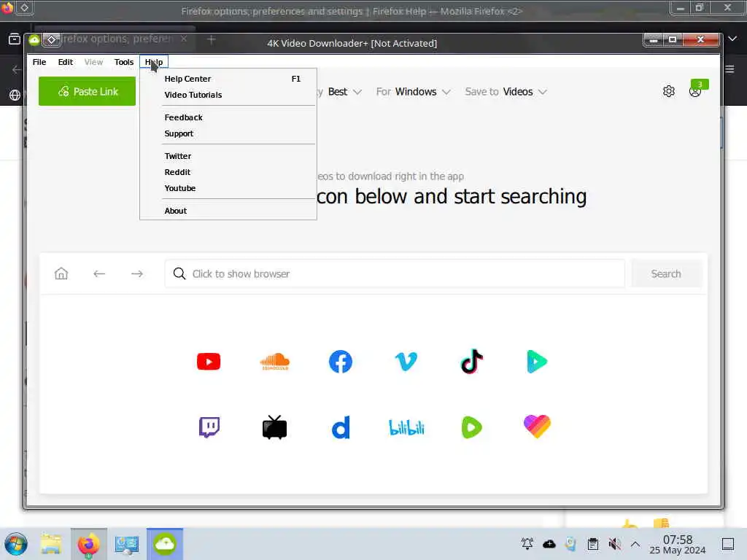Open the Firefox hamburger menu
Image resolution: width=747 pixels, height=560 pixels.
(729, 69)
